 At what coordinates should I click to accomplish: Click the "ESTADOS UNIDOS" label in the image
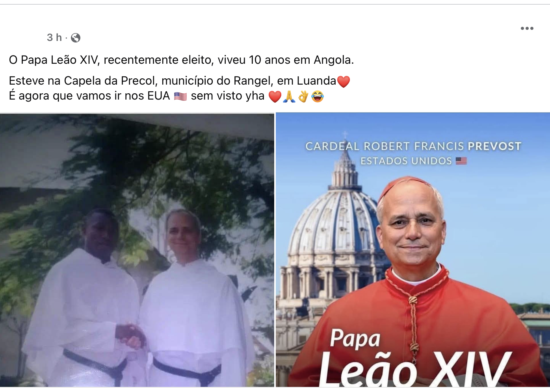pyautogui.click(x=406, y=161)
